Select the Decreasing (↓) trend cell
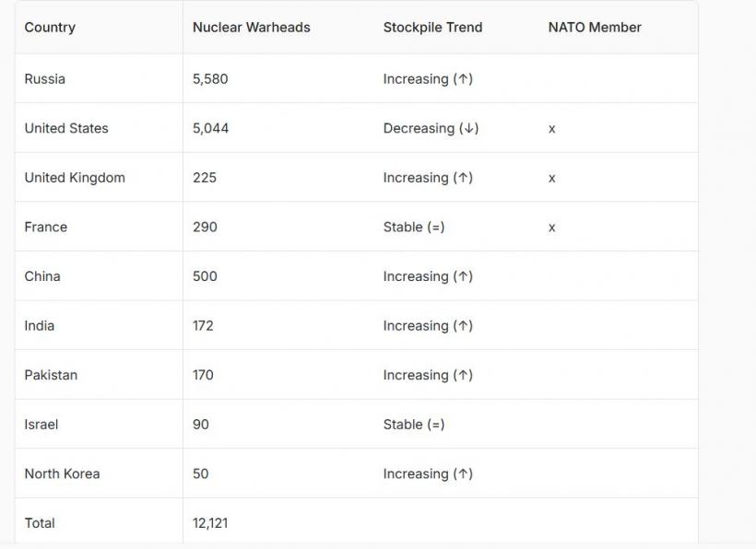This screenshot has width=756, height=549. pyautogui.click(x=431, y=129)
